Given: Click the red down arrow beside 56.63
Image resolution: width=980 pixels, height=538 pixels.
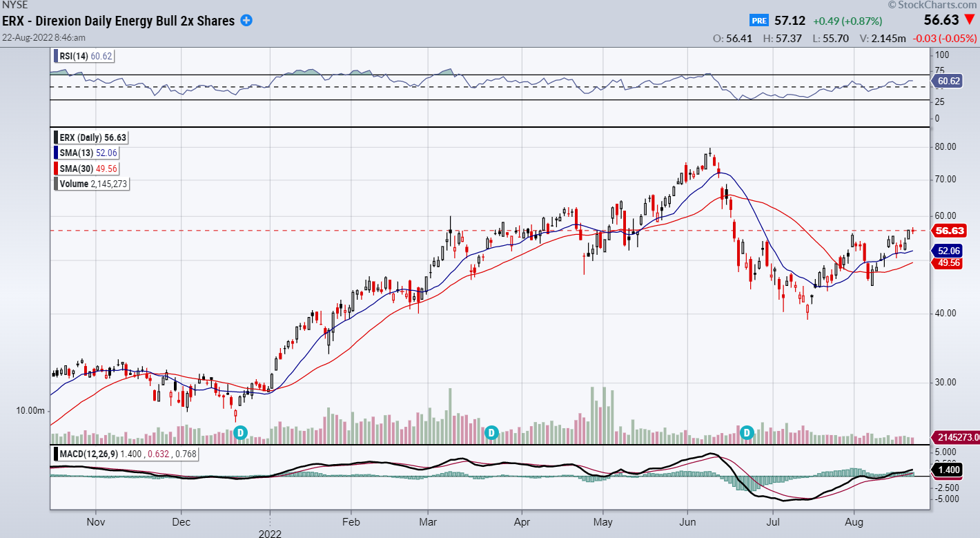Looking at the screenshot, I should pos(970,21).
